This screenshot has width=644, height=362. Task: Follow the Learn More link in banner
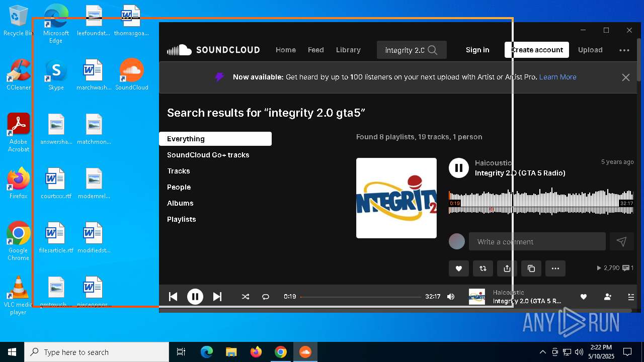click(x=557, y=77)
